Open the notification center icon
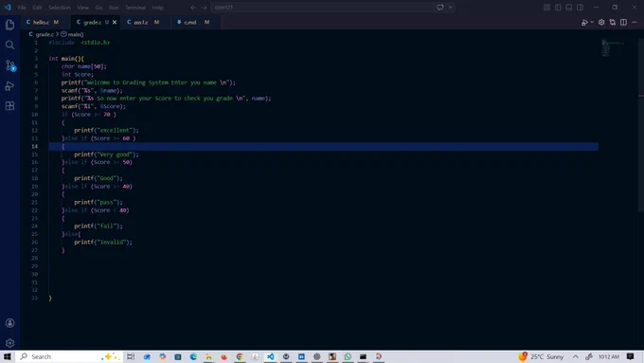644x363 pixels. (631, 356)
